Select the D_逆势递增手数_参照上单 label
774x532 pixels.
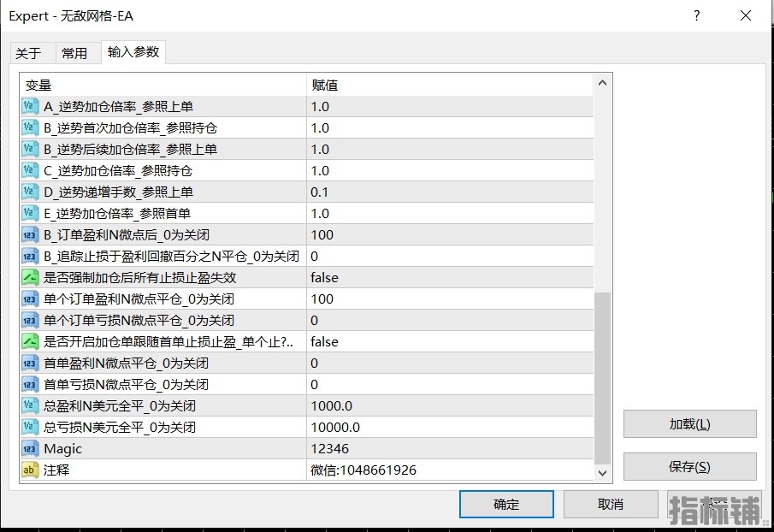(118, 192)
